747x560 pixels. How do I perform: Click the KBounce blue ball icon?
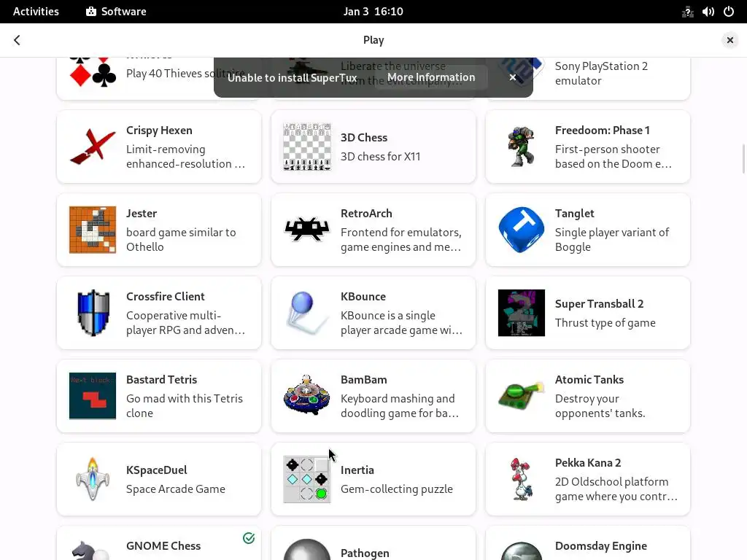(307, 313)
